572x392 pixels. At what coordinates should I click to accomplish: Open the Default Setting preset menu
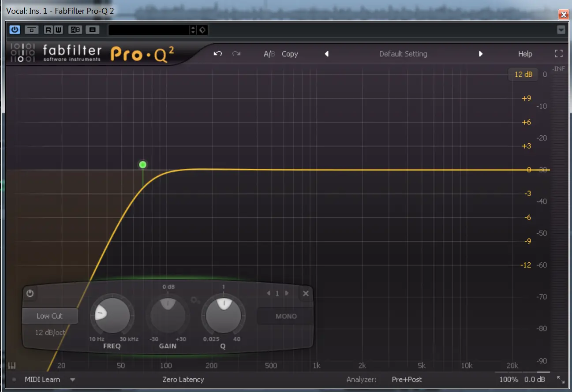coord(403,54)
